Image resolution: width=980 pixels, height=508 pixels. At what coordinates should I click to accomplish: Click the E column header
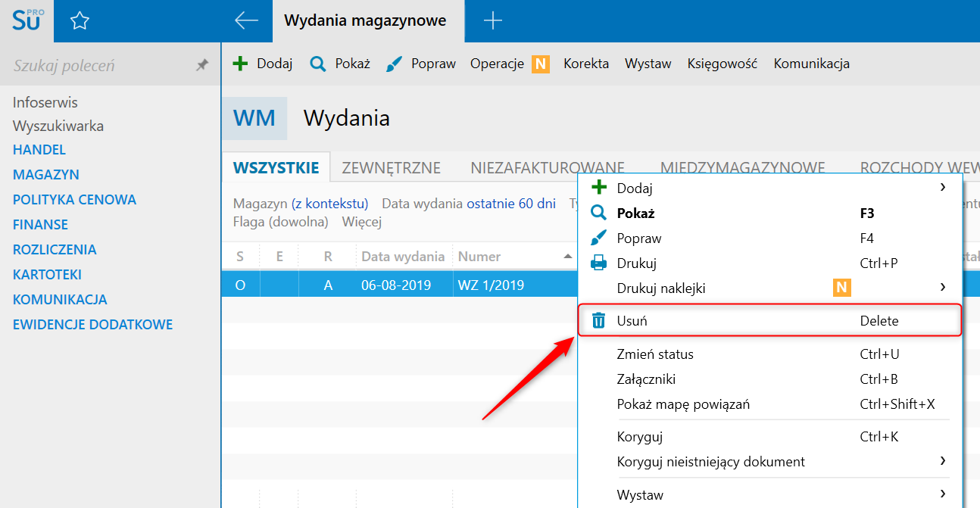279,257
